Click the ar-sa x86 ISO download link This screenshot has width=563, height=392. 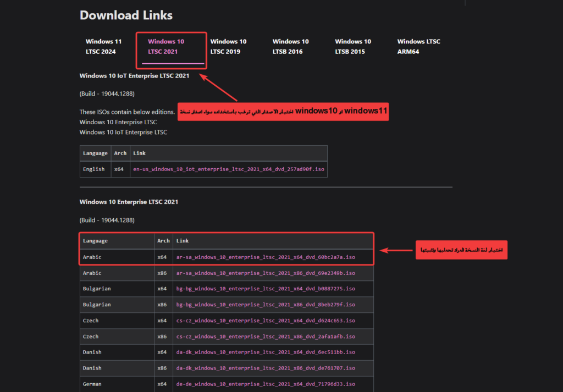click(x=266, y=273)
